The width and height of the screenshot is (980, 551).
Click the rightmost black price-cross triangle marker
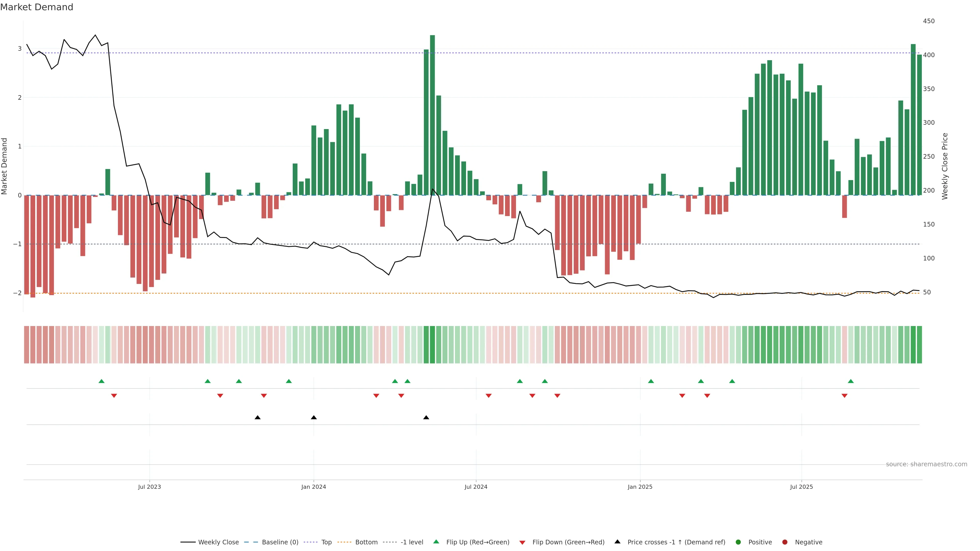point(426,418)
